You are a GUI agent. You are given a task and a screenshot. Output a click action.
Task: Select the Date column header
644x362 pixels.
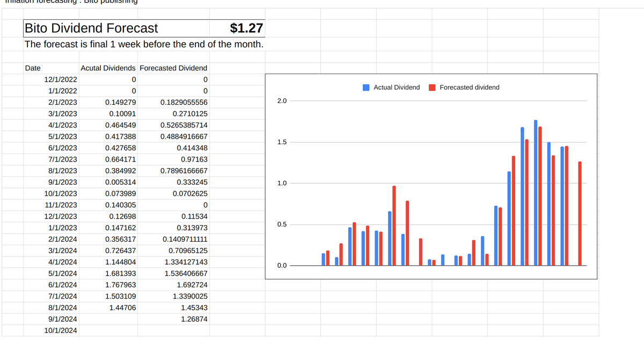point(50,68)
